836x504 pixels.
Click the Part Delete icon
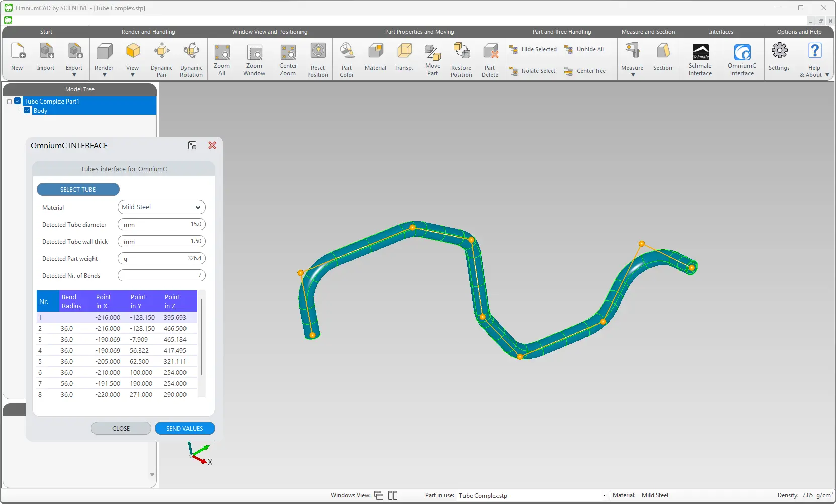[490, 51]
